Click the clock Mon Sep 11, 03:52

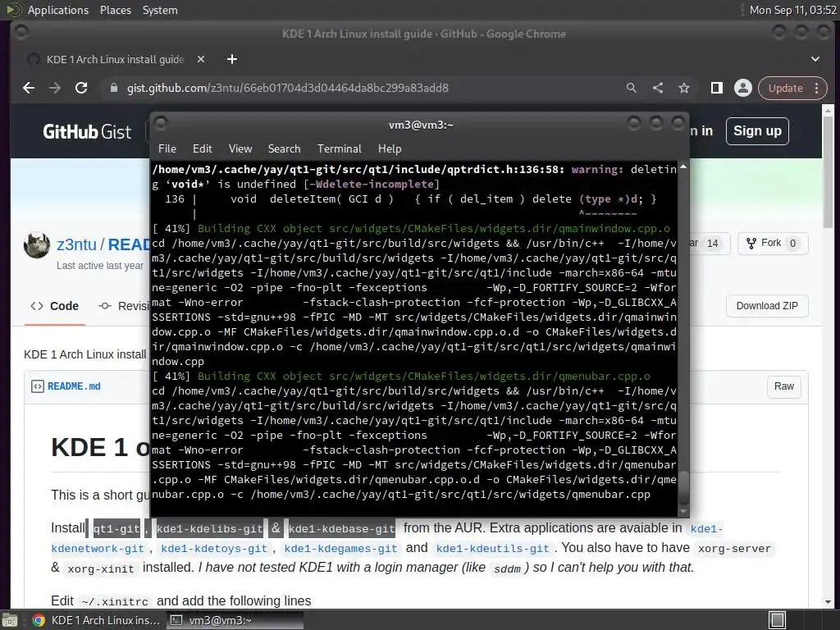793,10
